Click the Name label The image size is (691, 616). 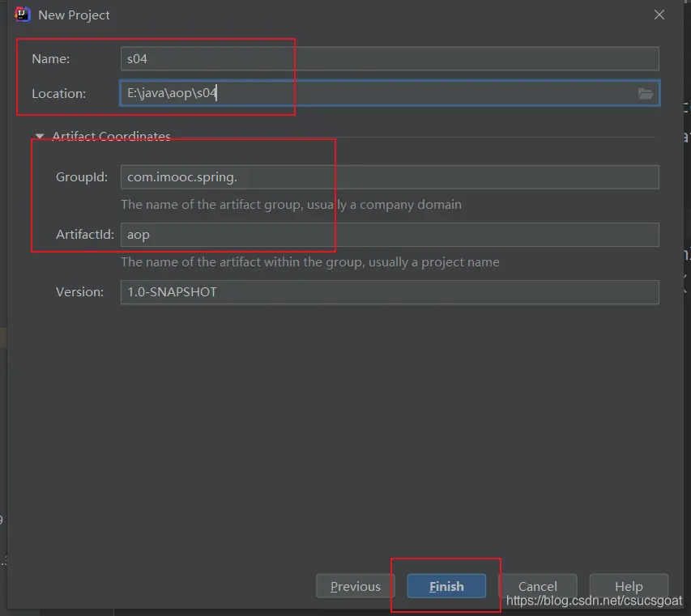[50, 59]
